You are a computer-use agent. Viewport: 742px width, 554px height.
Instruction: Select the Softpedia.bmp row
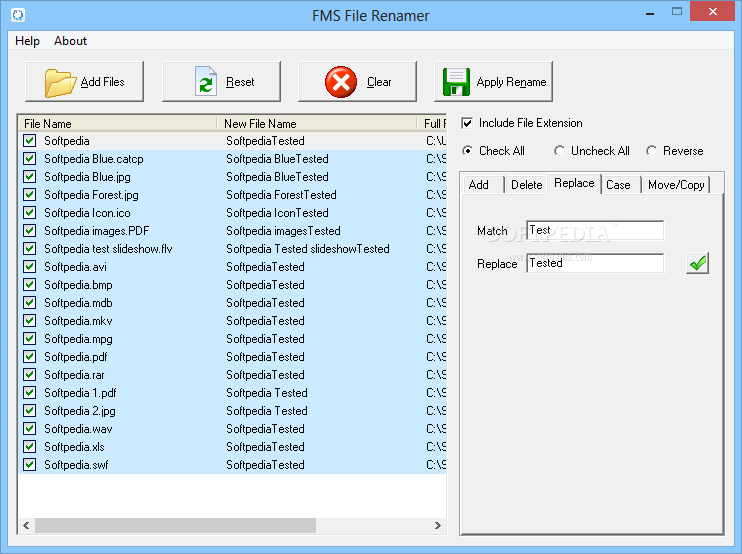click(x=232, y=284)
